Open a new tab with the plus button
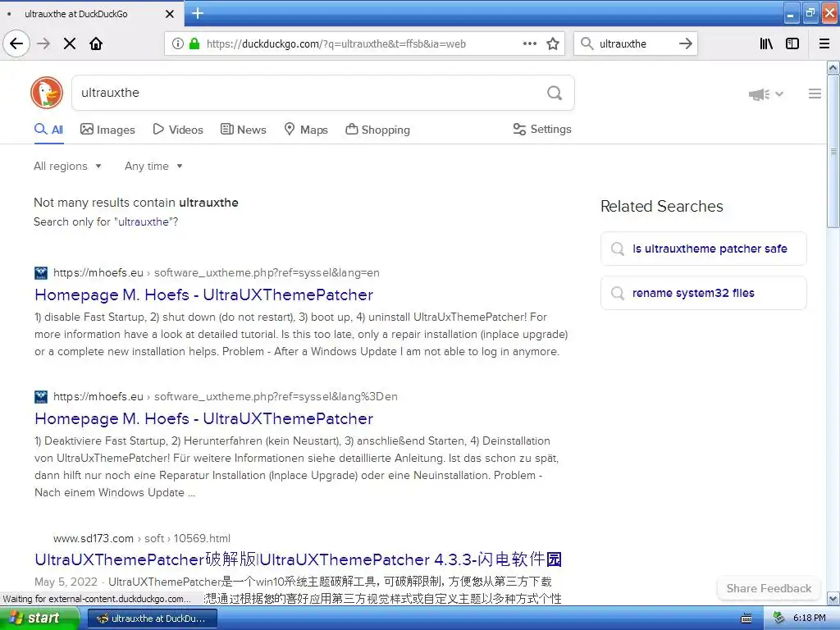840x630 pixels. point(198,13)
